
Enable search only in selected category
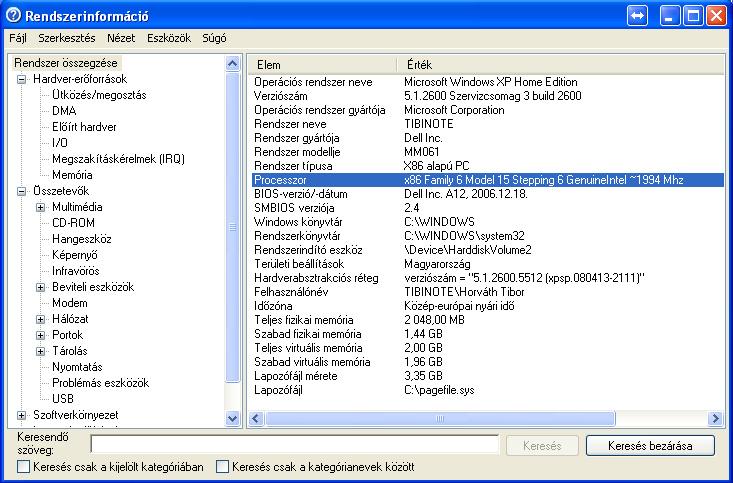coord(23,467)
